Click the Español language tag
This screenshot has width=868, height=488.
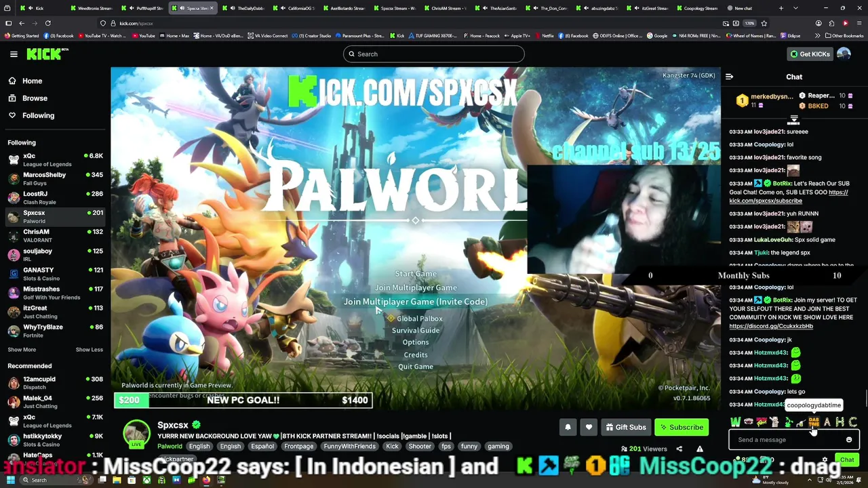coord(262,446)
